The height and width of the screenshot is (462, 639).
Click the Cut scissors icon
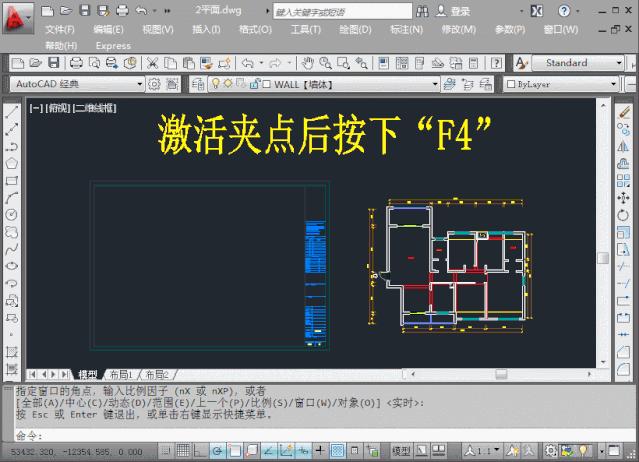(x=152, y=63)
